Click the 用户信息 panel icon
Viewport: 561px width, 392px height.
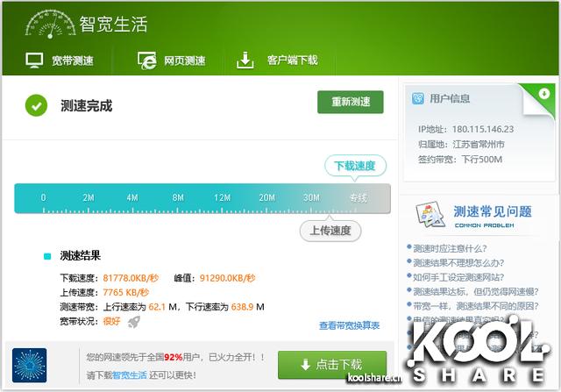(418, 98)
